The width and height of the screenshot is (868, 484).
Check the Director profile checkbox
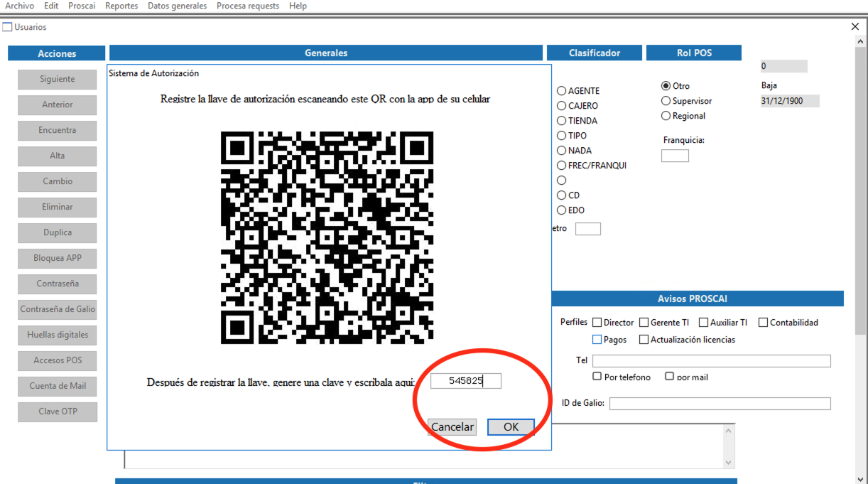click(x=597, y=323)
